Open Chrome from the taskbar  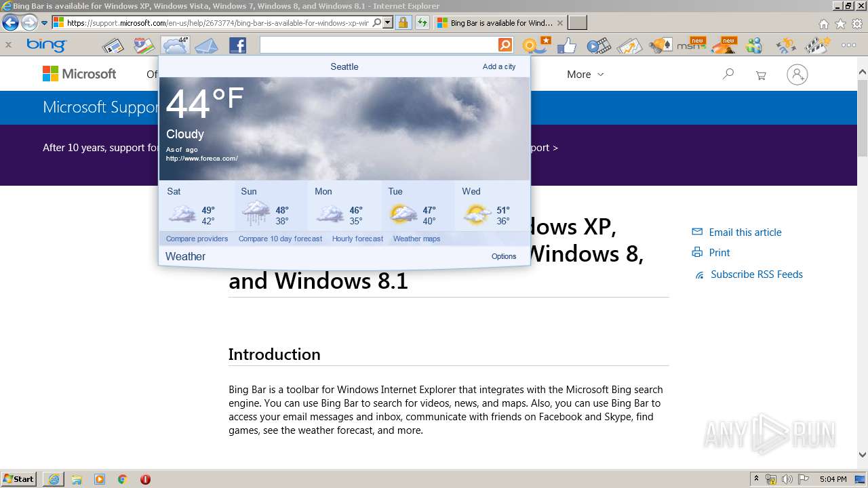click(x=122, y=479)
